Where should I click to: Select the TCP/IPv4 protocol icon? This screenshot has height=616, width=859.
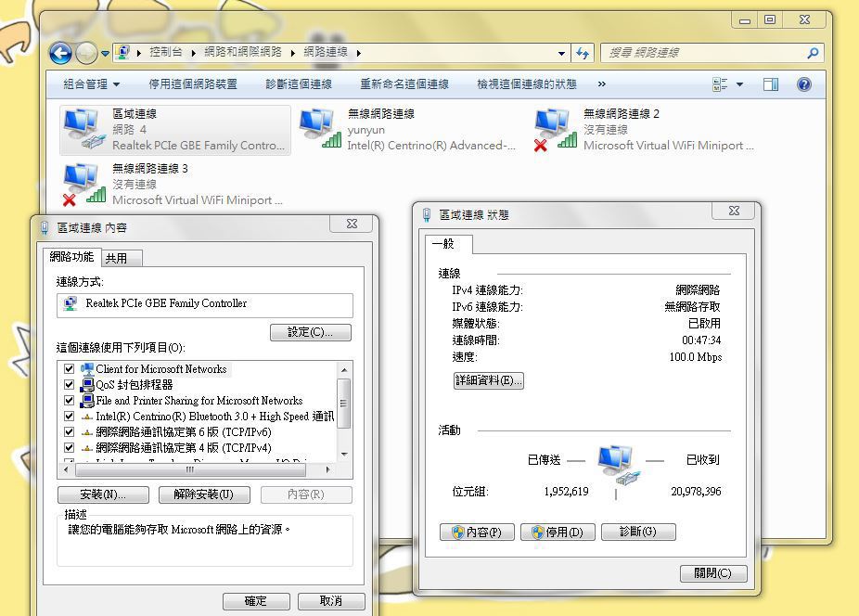point(86,448)
